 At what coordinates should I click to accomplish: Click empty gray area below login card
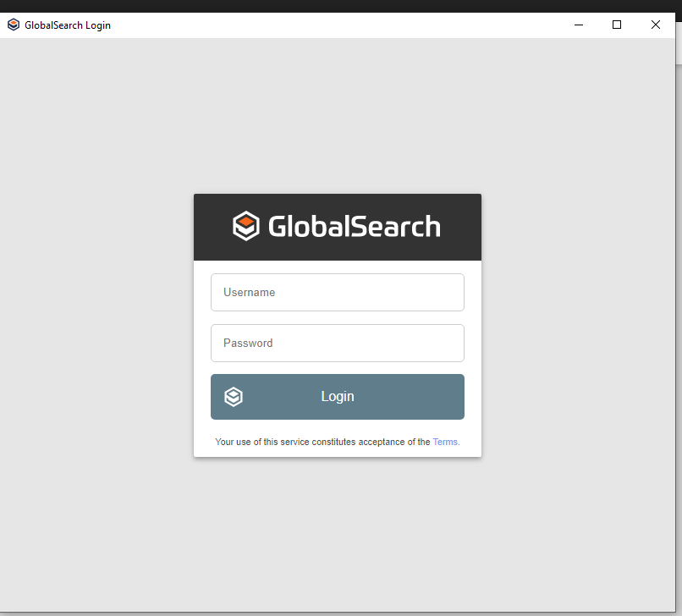[x=338, y=533]
